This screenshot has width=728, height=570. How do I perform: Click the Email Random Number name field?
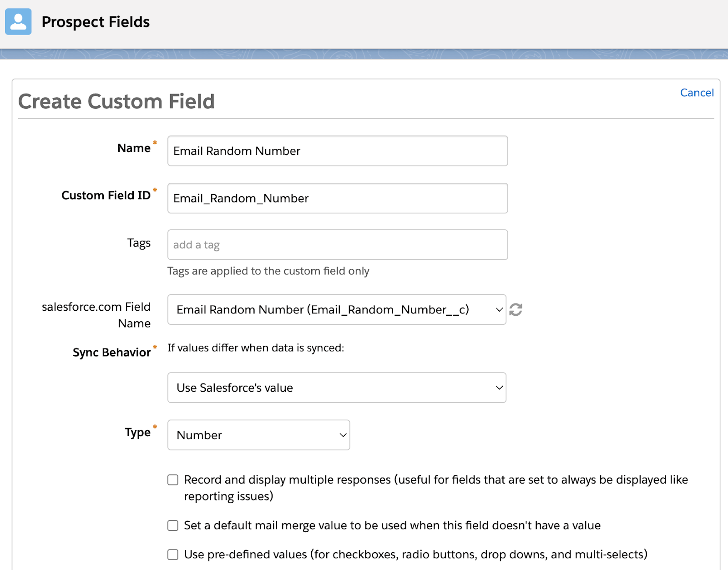[x=338, y=151]
